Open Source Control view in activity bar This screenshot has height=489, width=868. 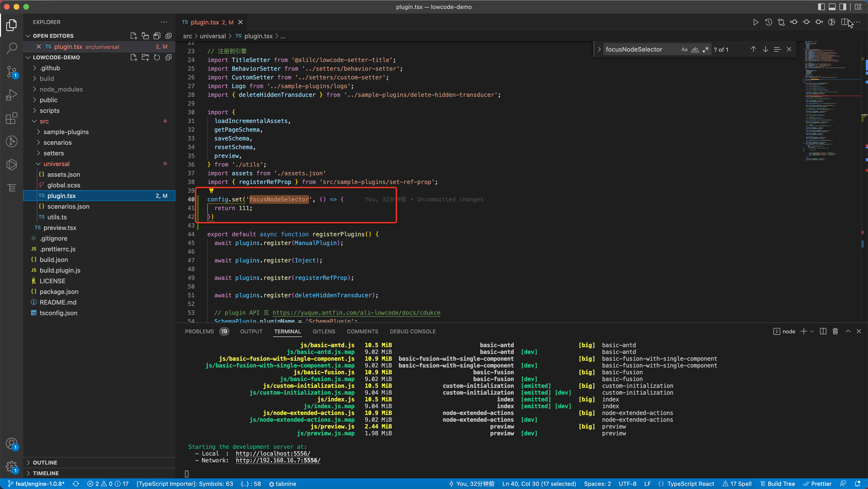(11, 72)
